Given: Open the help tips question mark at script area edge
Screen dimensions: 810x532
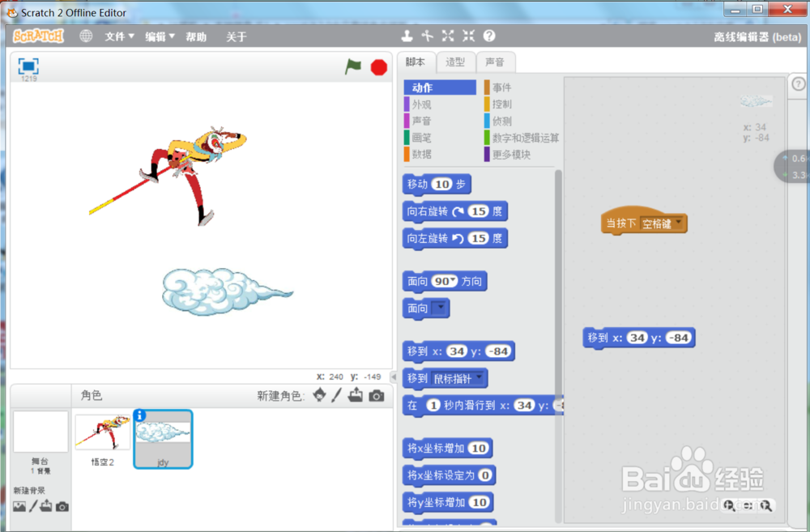Looking at the screenshot, I should coord(798,83).
